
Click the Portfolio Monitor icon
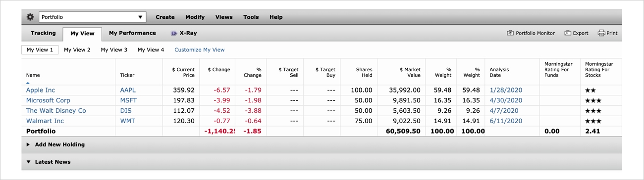pyautogui.click(x=510, y=33)
